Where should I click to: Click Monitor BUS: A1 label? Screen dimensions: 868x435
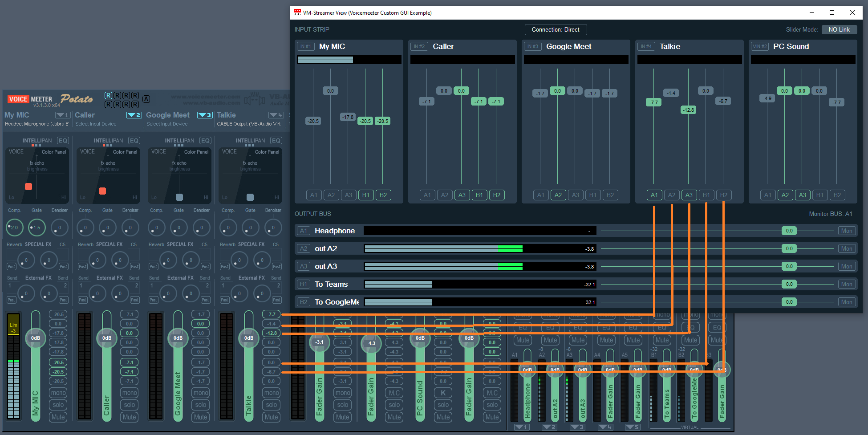click(x=831, y=214)
